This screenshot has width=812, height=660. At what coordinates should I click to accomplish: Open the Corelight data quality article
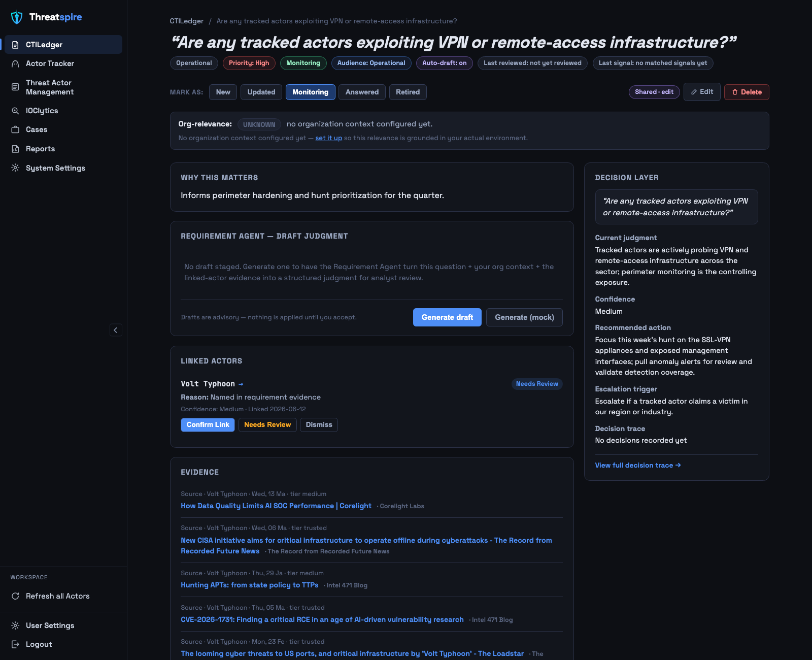pyautogui.click(x=276, y=506)
